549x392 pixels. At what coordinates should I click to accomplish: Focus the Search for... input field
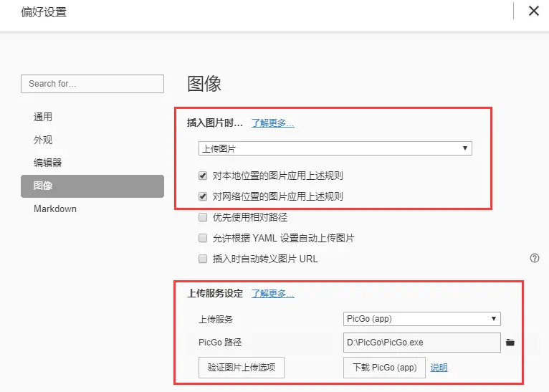[92, 84]
